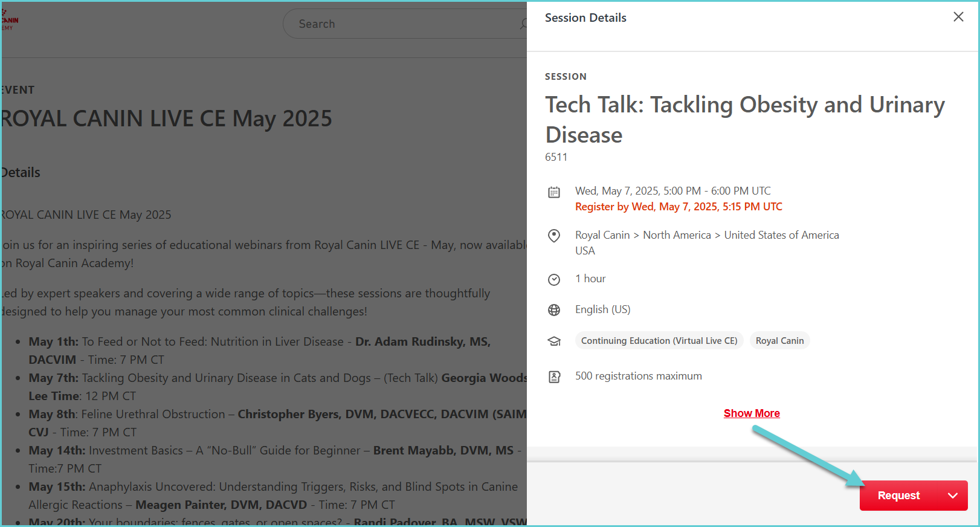Click the 'Register by Wed, May 7' red deadline text
Viewport: 980px width, 527px height.
click(679, 207)
